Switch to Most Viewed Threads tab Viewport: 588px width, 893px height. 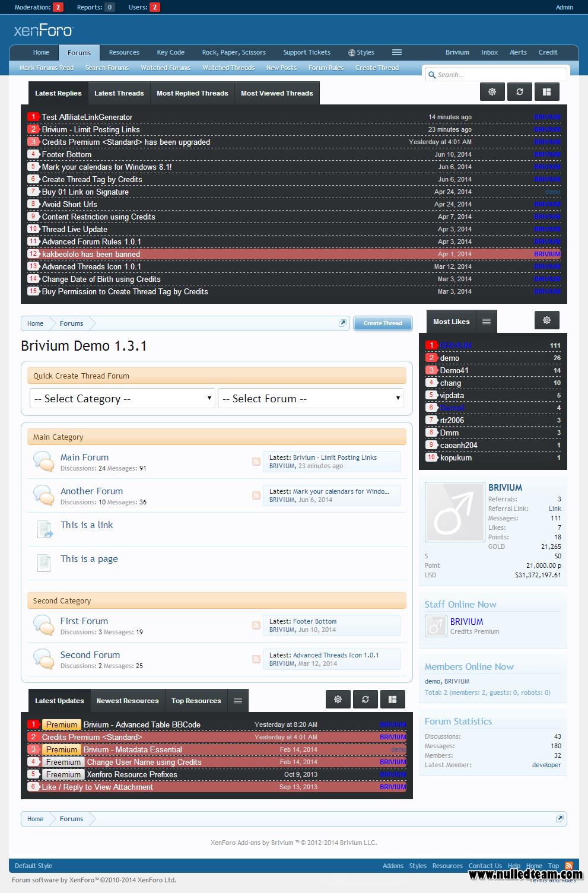(x=277, y=93)
